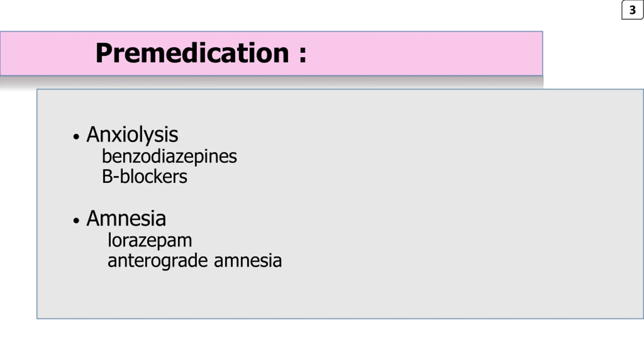The width and height of the screenshot is (644, 362).
Task: Select the Amnesia bullet heading
Action: [126, 218]
